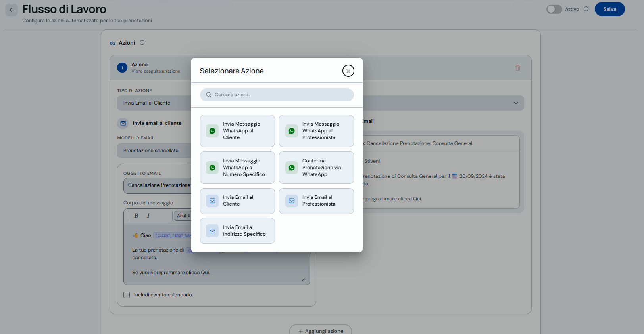Click WhatsApp icon on Professionista message card
The height and width of the screenshot is (334, 644).
(292, 131)
